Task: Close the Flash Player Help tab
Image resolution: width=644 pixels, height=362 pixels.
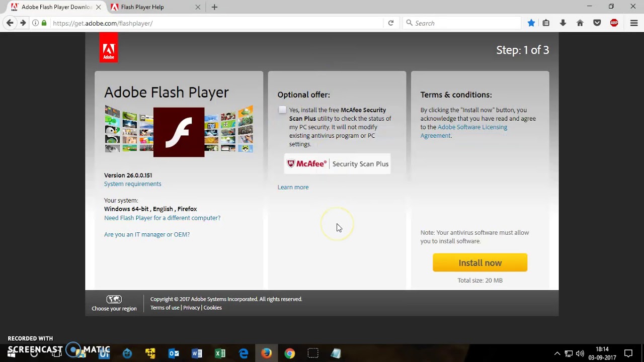Action: pos(198,7)
